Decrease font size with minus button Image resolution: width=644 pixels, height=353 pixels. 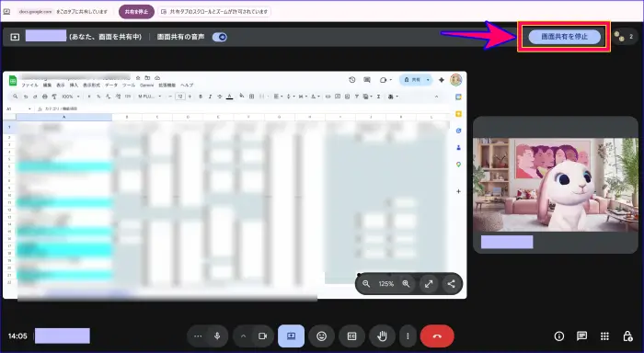tap(170, 97)
